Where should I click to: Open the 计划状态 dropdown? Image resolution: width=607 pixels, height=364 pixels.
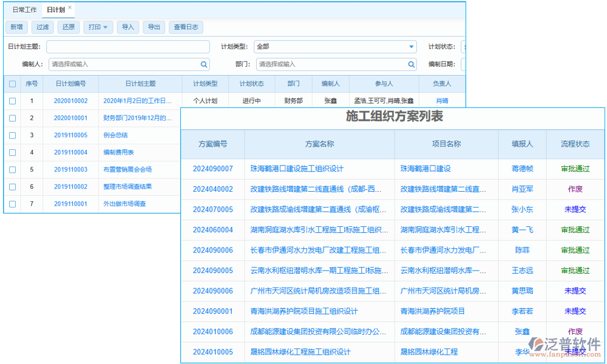point(463,47)
